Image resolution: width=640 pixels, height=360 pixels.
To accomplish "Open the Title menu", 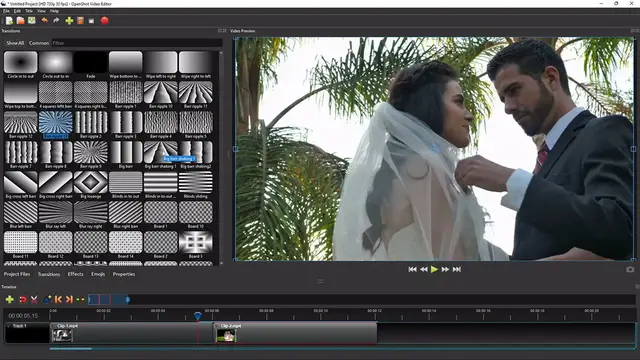I will tap(29, 11).
